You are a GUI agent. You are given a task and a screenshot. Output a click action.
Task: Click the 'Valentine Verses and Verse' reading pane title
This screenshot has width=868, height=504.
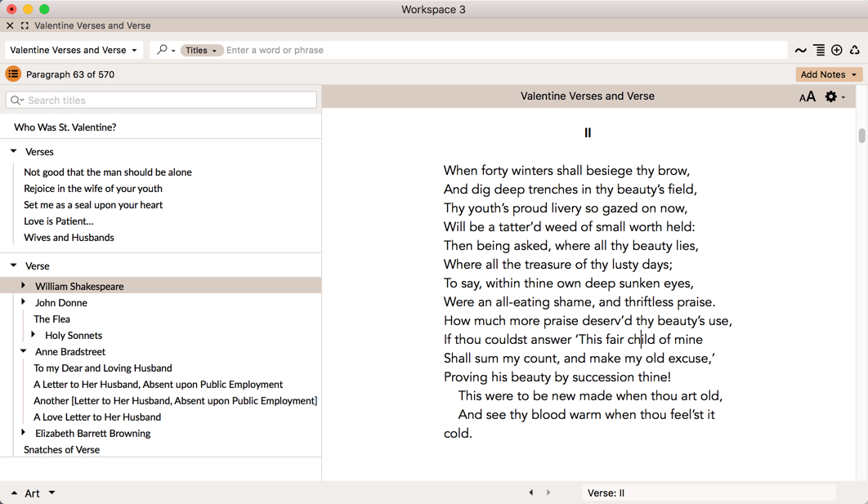click(x=588, y=96)
